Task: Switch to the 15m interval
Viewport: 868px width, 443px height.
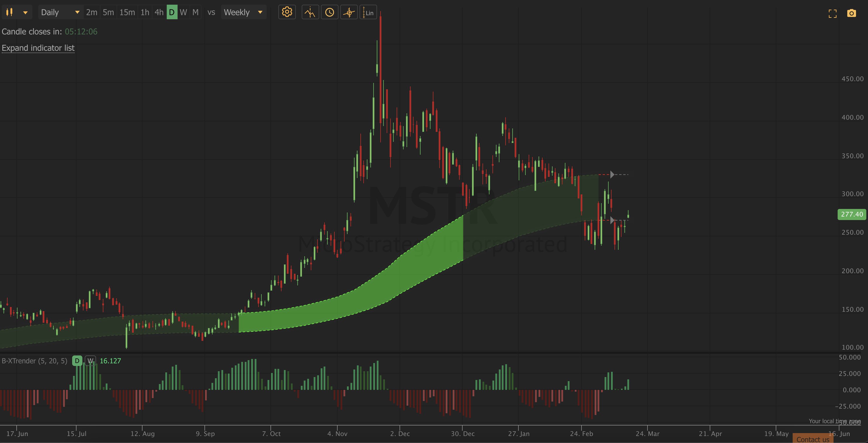Action: coord(127,13)
